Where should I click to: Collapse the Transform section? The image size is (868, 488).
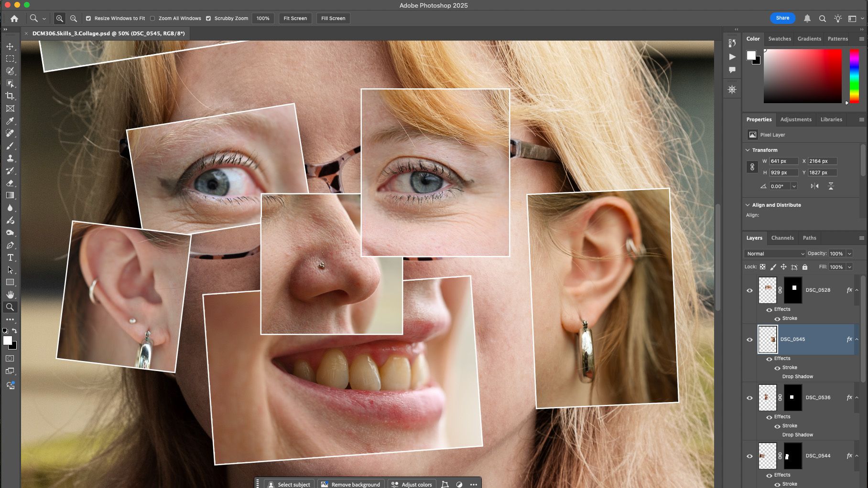click(x=748, y=150)
